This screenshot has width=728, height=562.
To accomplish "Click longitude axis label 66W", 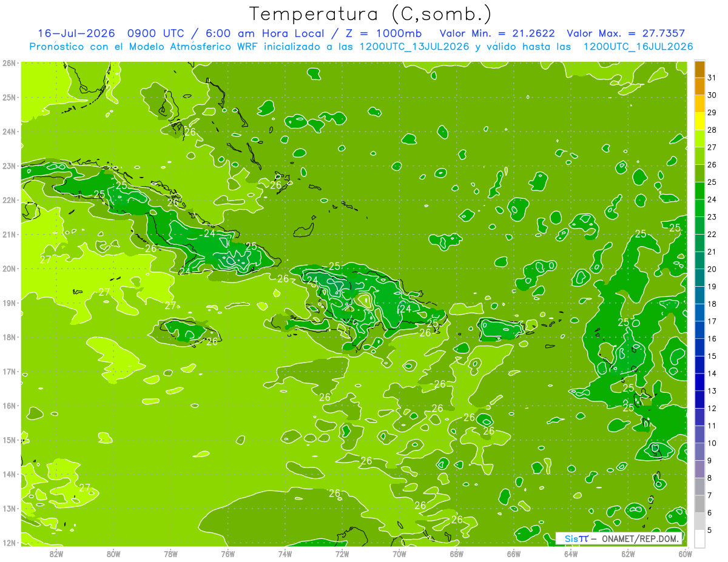I will (x=513, y=554).
